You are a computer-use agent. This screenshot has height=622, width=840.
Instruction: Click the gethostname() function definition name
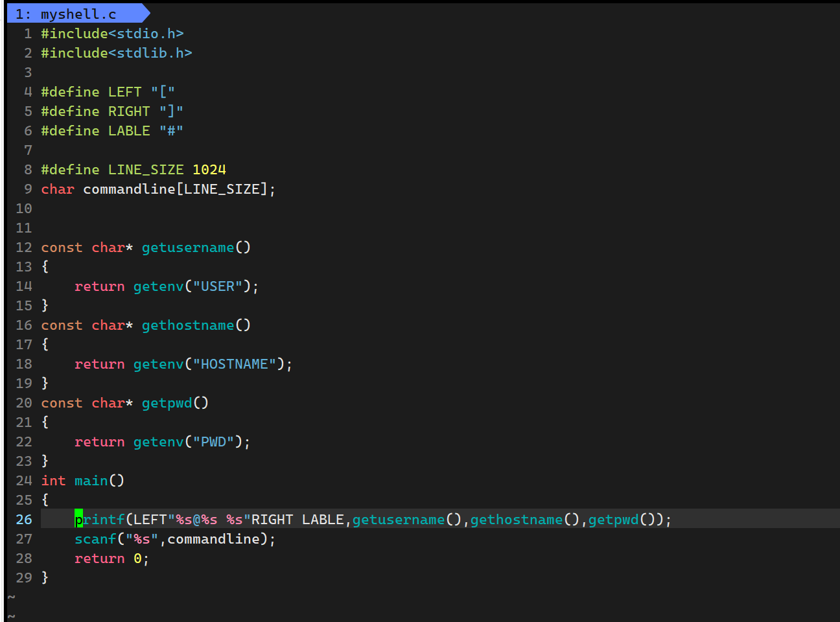click(188, 325)
